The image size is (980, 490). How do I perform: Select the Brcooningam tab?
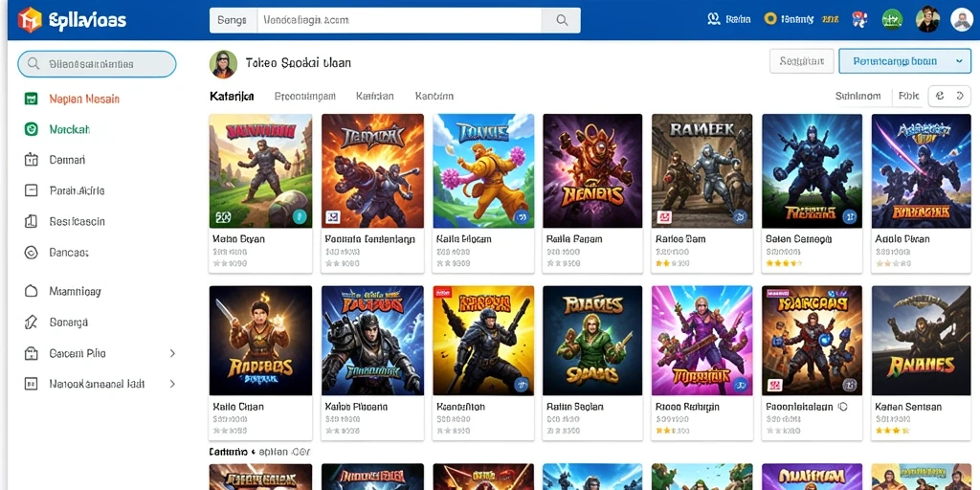point(305,97)
